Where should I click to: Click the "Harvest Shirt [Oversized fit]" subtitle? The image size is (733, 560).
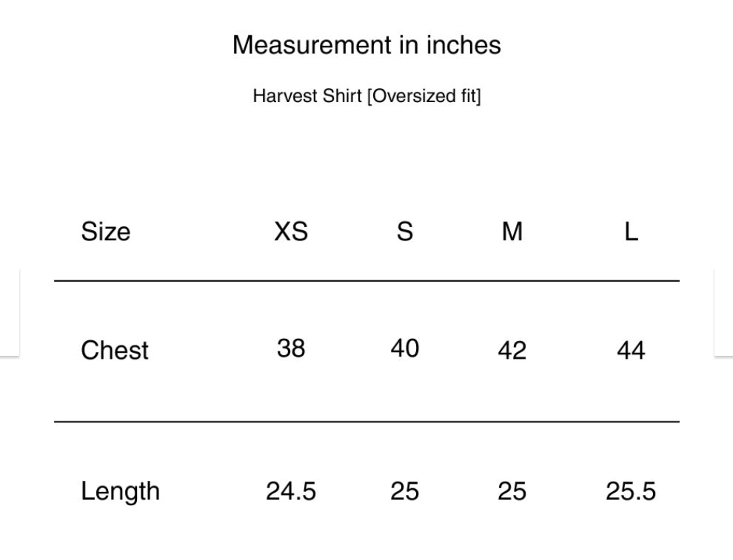click(366, 96)
